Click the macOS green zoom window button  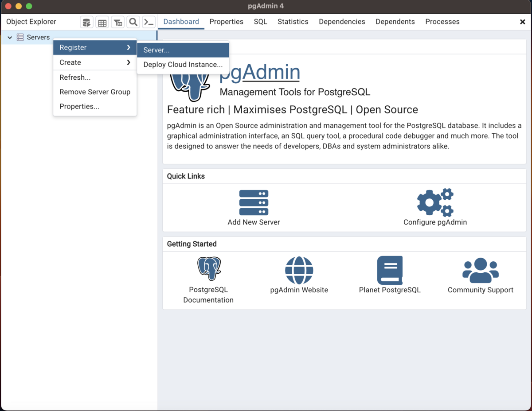tap(29, 6)
